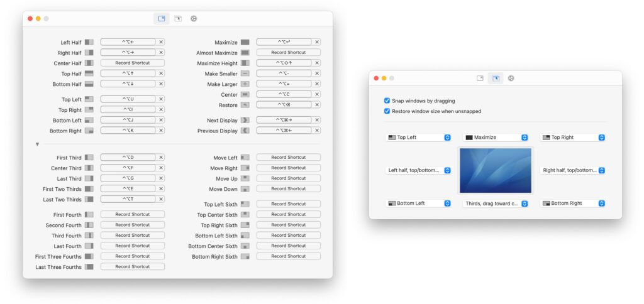Record Shortcut for Almost Maximize
This screenshot has height=304, width=644.
[x=288, y=53]
